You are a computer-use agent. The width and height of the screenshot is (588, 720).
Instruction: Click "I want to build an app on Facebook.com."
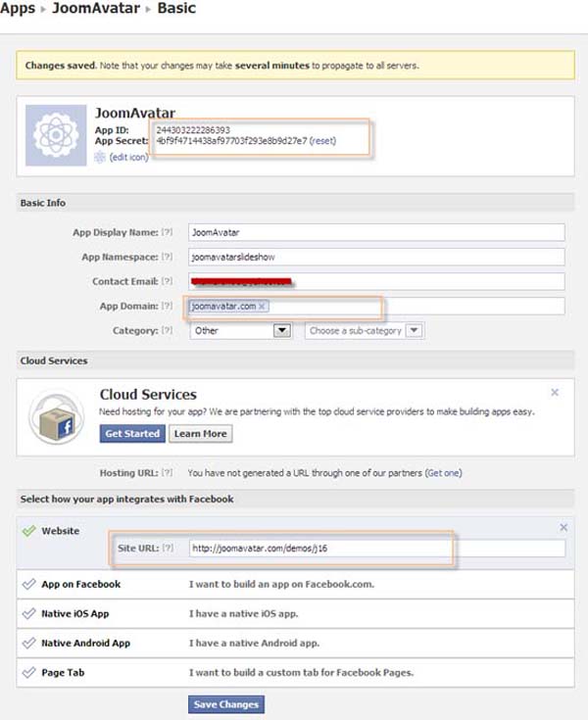click(281, 584)
